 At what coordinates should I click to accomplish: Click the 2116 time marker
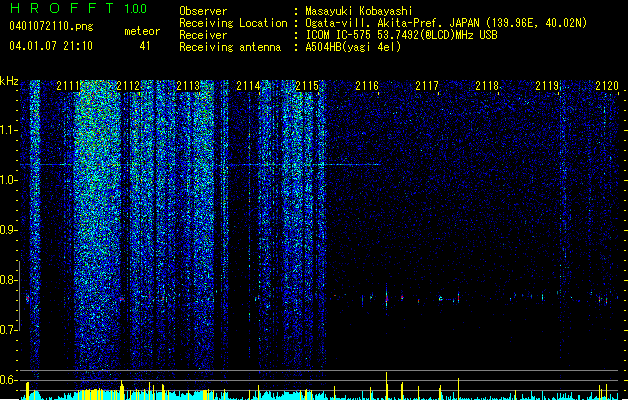(367, 86)
